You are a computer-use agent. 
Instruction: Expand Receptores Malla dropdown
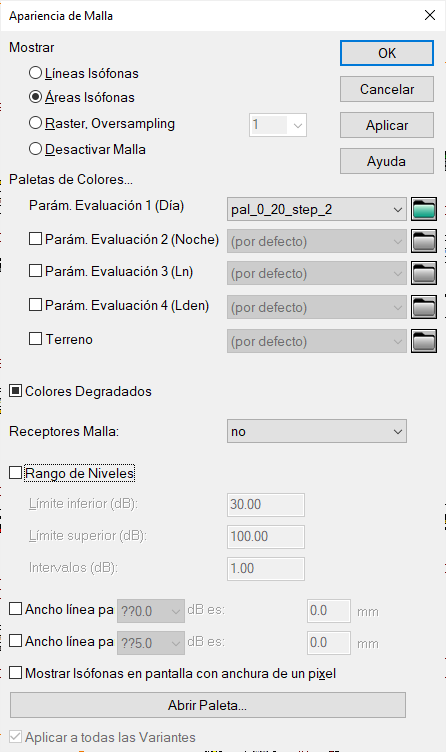[x=317, y=431]
